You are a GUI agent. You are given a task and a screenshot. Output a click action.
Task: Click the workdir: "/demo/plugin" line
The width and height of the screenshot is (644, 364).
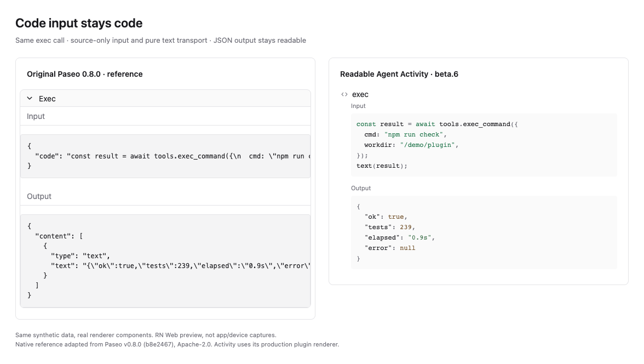pyautogui.click(x=411, y=145)
